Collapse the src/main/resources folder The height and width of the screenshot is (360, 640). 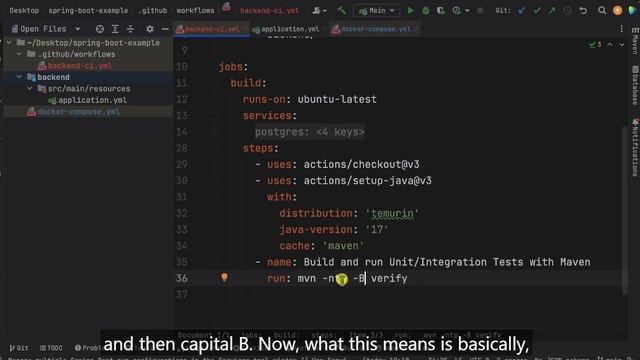pos(29,88)
